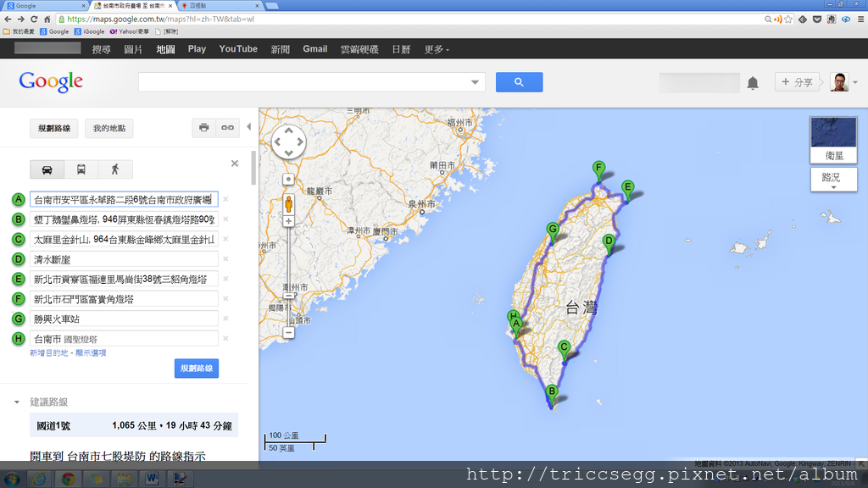Screen dimensions: 868x488
Task: Select the walking directions icon
Action: click(115, 169)
